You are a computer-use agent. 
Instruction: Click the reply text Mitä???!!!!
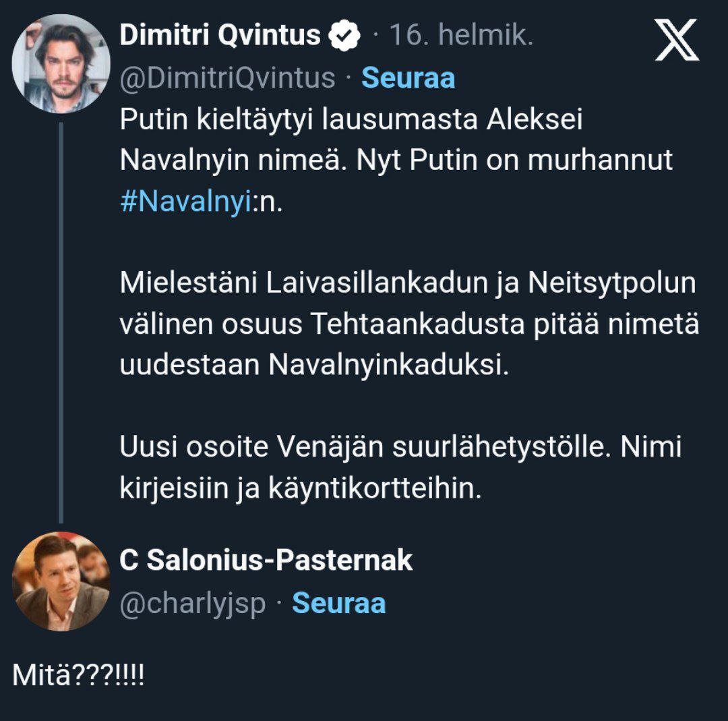point(78,675)
